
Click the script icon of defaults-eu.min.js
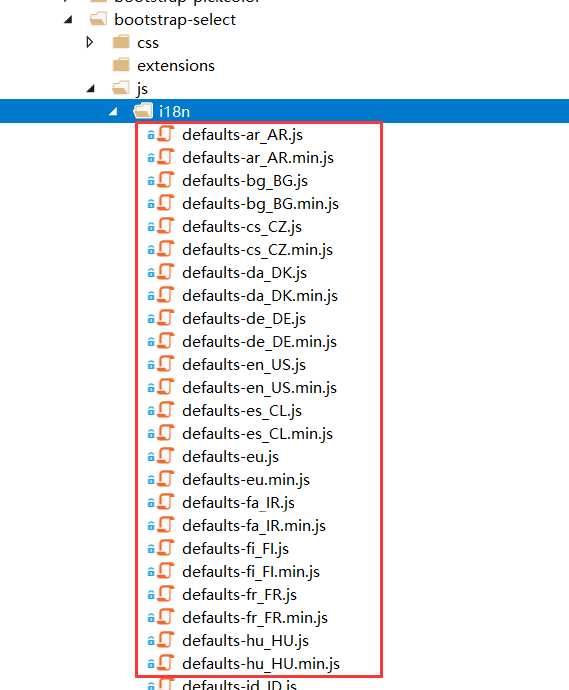[x=166, y=479]
